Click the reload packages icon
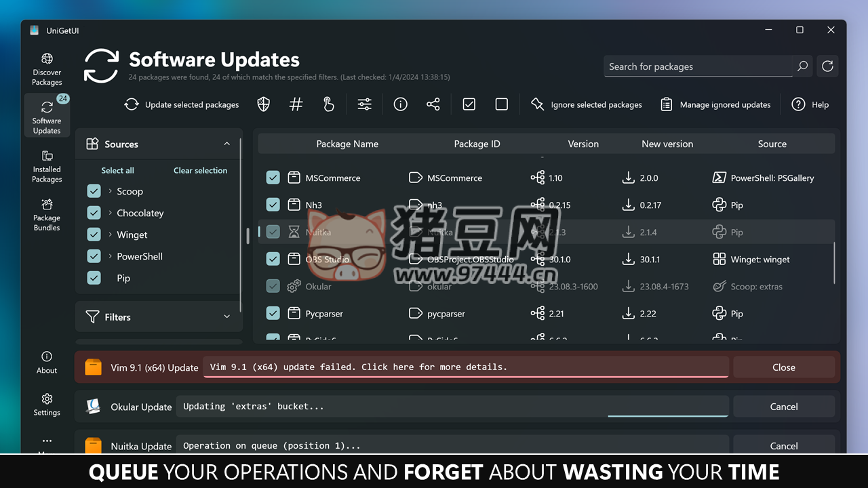The image size is (868, 488). click(827, 66)
